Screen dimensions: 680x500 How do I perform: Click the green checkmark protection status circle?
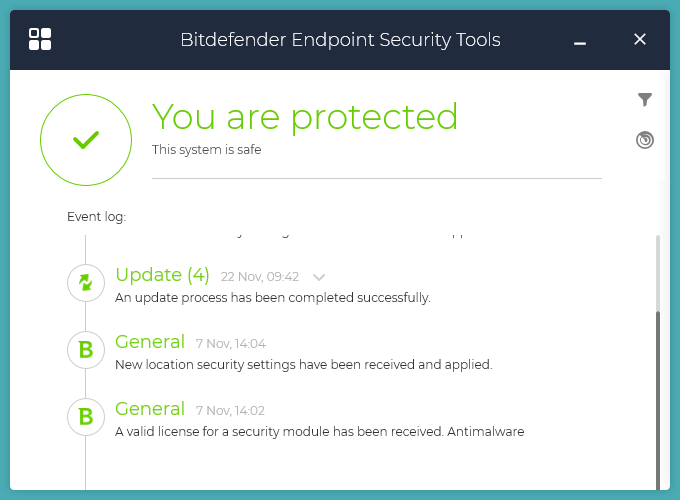[x=86, y=141]
